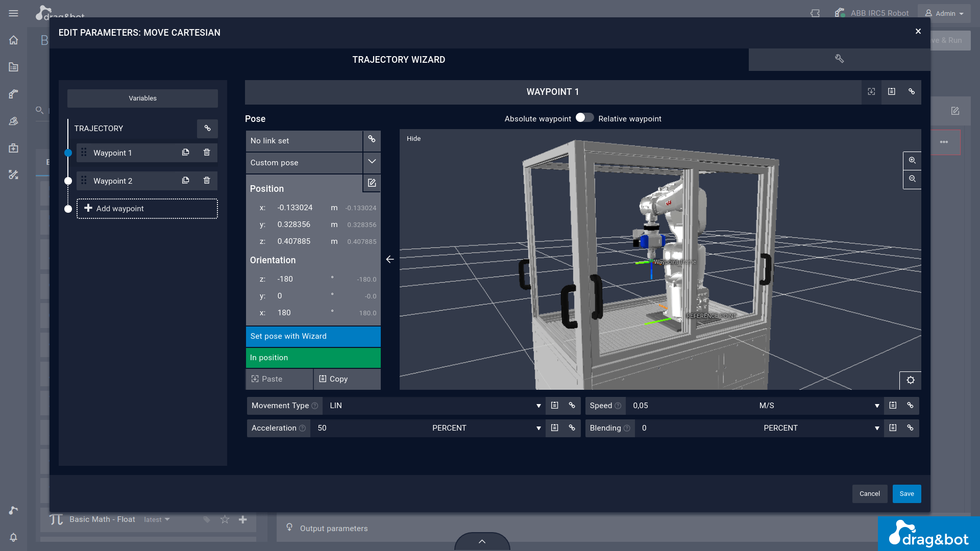Favorite Basic Math - Float with star
The image size is (980, 551).
[225, 519]
